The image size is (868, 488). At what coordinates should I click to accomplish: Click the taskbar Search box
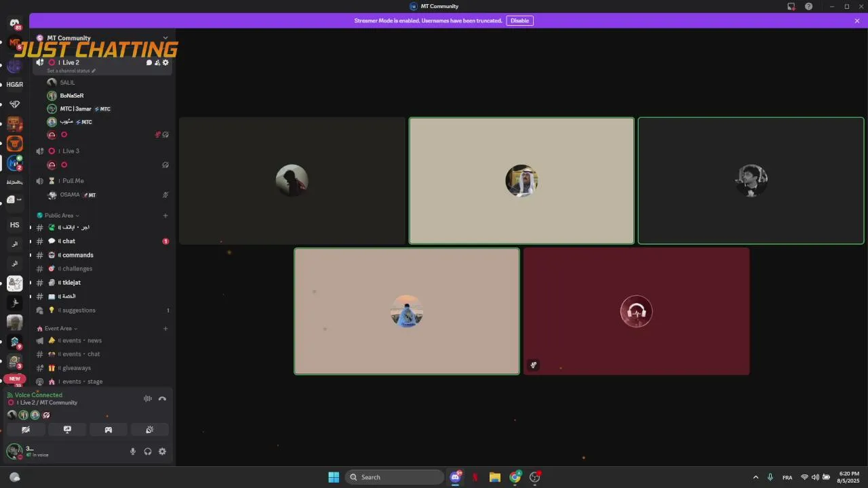tap(395, 477)
